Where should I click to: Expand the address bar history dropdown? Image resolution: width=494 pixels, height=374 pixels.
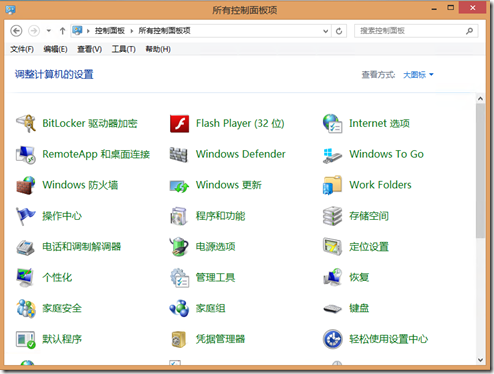click(326, 31)
